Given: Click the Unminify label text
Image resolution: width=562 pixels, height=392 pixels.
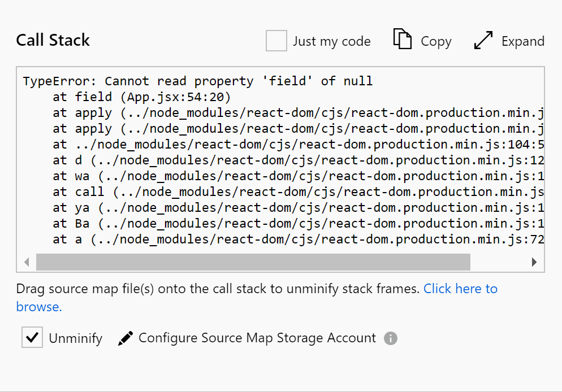Looking at the screenshot, I should point(76,338).
